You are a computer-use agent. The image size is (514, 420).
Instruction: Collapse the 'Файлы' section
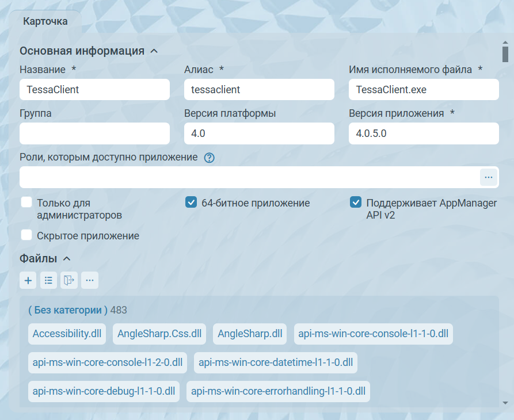67,259
